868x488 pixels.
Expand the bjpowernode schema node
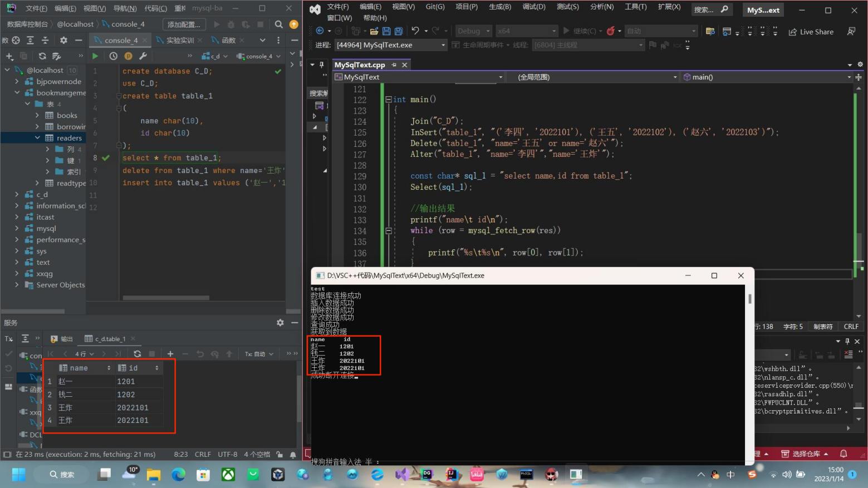17,82
